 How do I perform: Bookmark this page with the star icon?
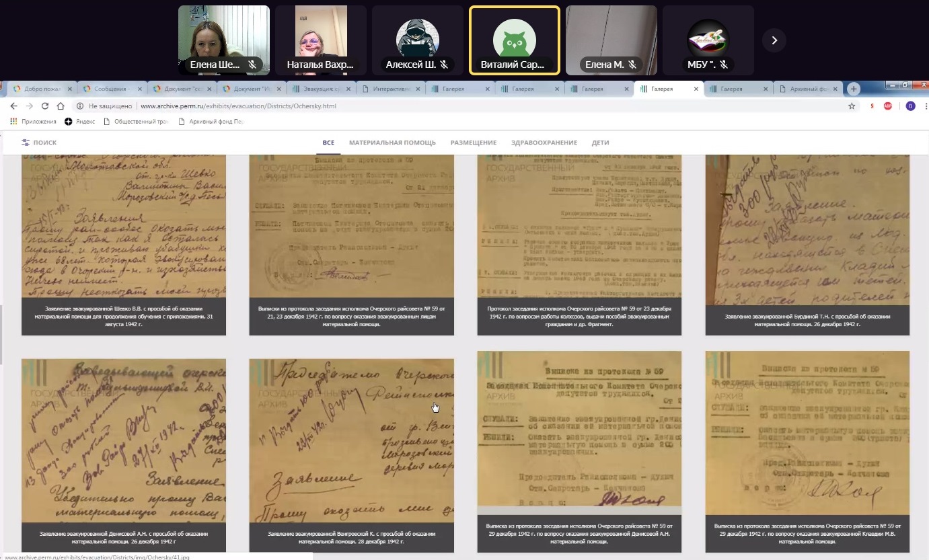pyautogui.click(x=852, y=106)
